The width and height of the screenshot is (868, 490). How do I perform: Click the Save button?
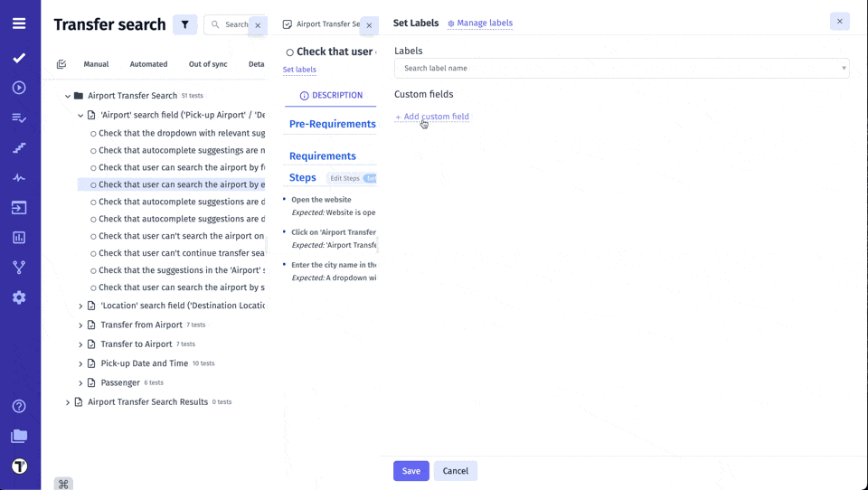tap(410, 471)
